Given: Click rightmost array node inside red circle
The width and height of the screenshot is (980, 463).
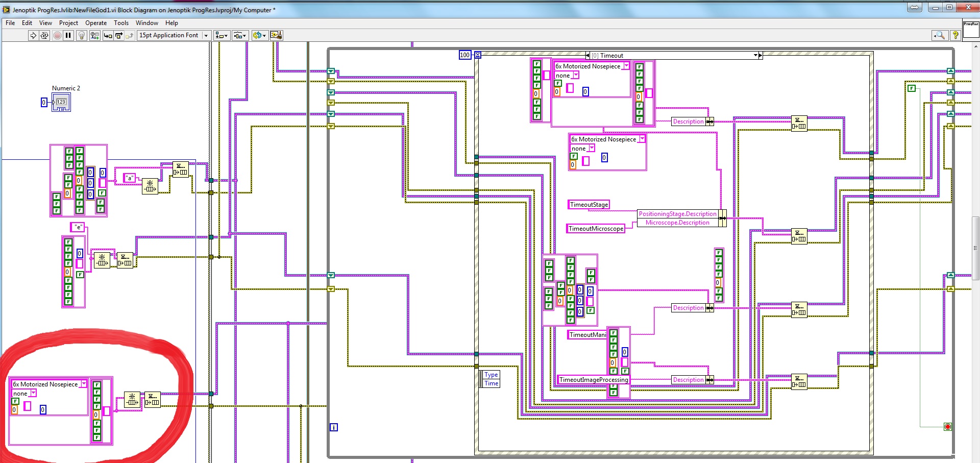Looking at the screenshot, I should pos(153,400).
